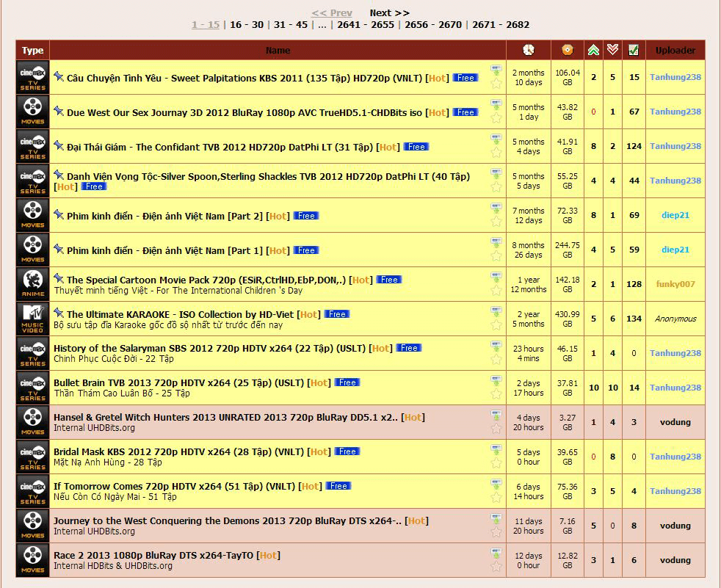Click the Anime category icon
This screenshot has height=588, width=721.
[32, 284]
